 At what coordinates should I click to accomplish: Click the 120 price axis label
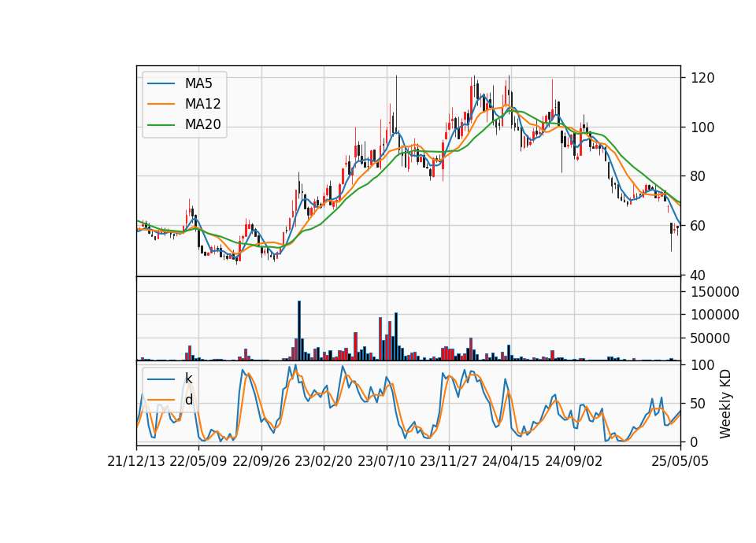point(702,78)
